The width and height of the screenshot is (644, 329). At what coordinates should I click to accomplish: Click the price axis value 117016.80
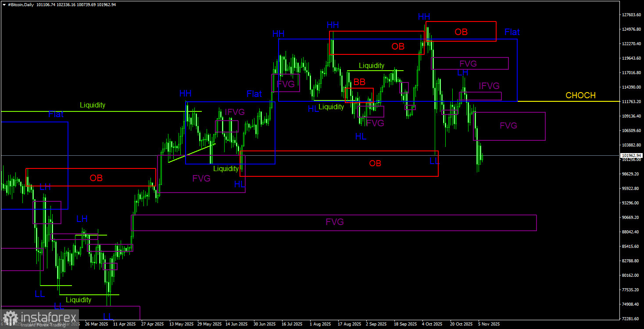click(632, 73)
